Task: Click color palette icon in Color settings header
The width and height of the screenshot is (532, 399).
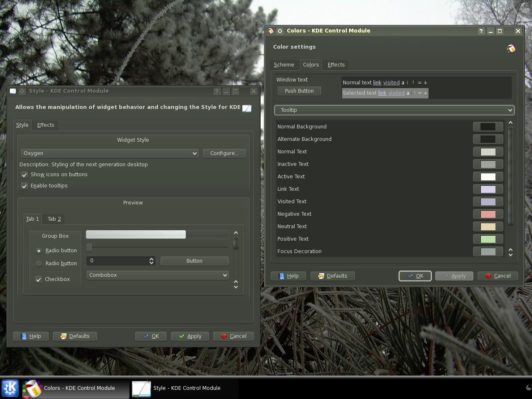Action: [511, 49]
